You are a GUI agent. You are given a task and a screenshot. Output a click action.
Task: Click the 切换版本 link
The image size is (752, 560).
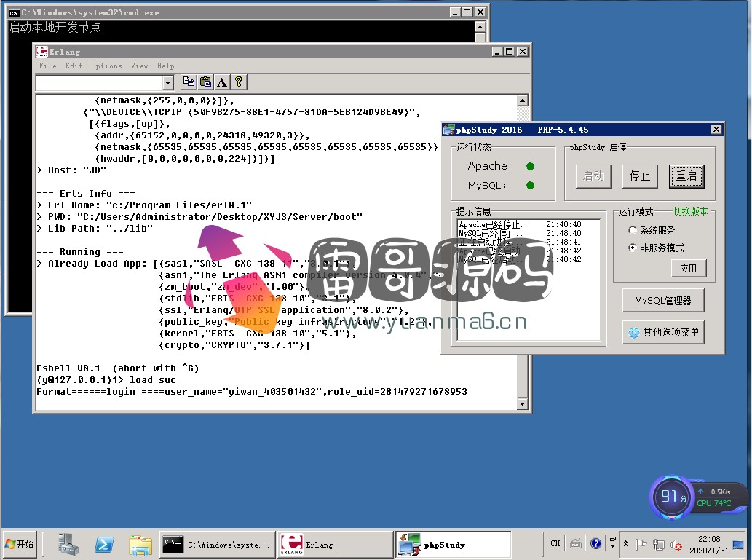(x=690, y=212)
